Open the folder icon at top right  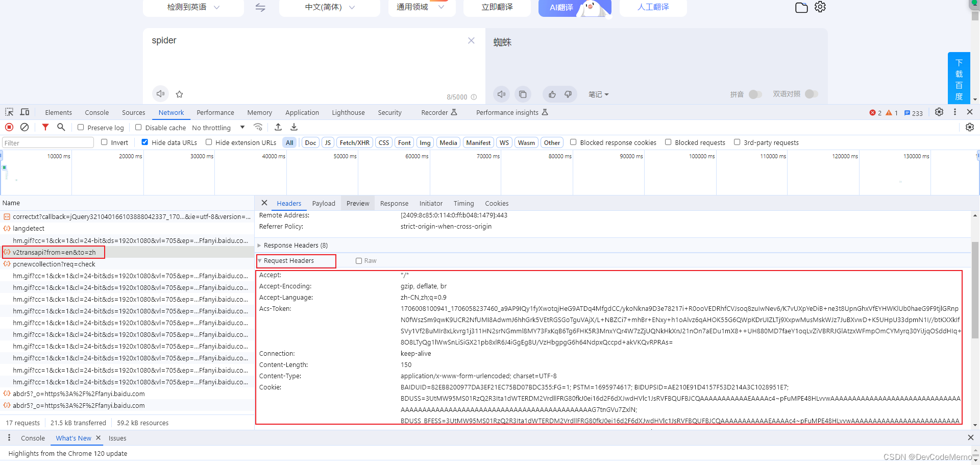click(x=801, y=7)
